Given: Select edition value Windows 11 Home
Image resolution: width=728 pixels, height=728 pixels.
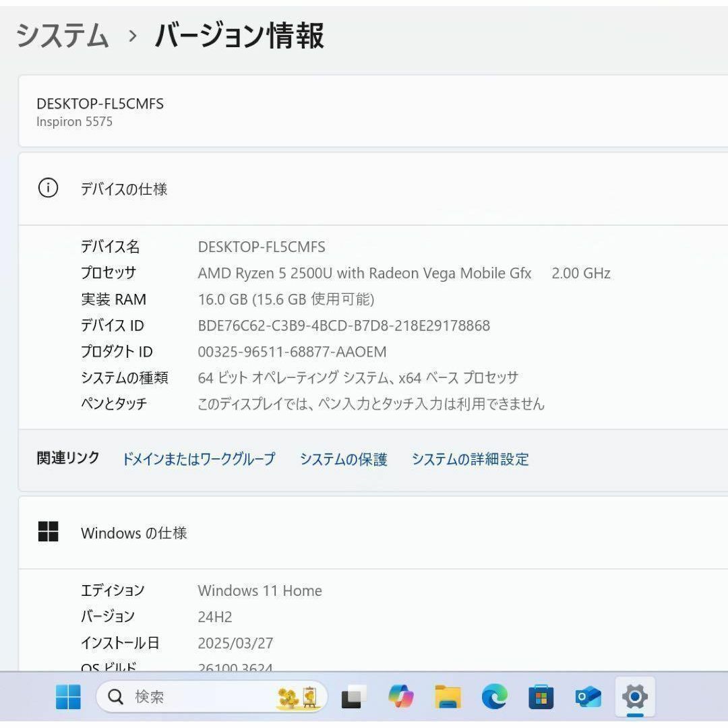Looking at the screenshot, I should point(260,590).
